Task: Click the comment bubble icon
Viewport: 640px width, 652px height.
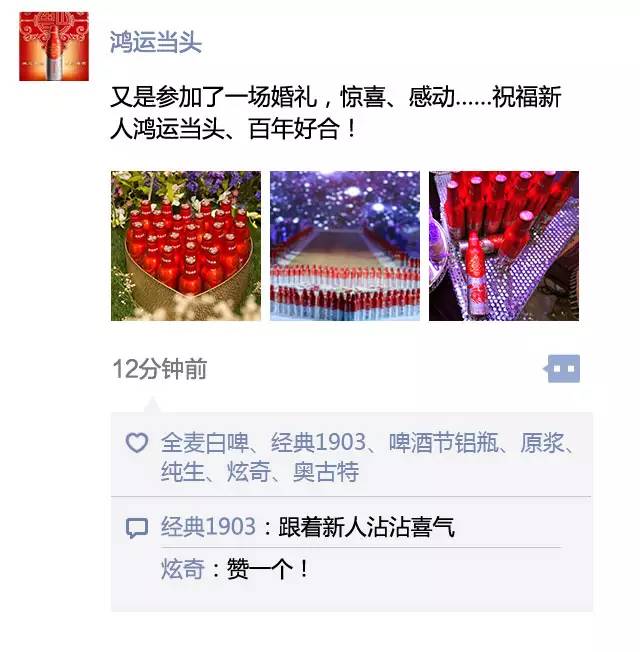Action: (137, 528)
